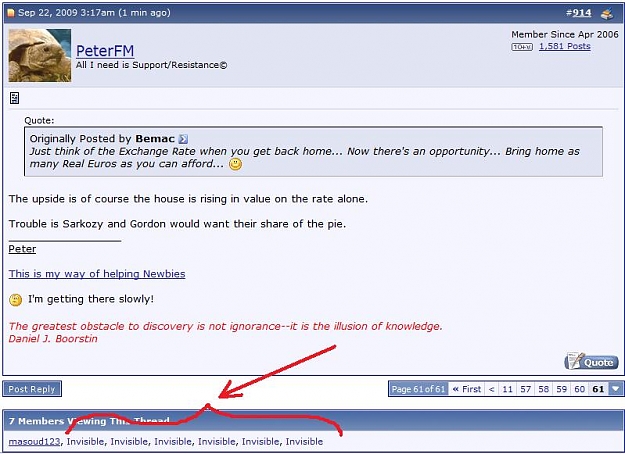The width and height of the screenshot is (625, 454).
Task: Jump to page 58
Action: pos(544,389)
